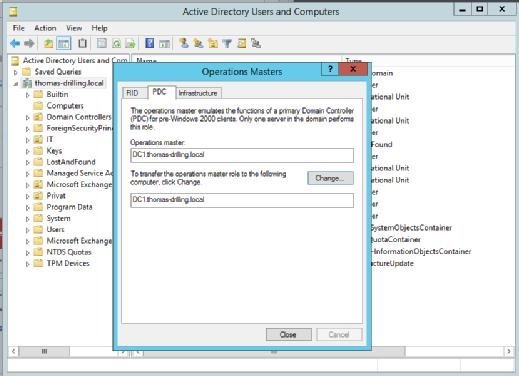This screenshot has height=376, width=519.
Task: Click the Filter funnel toolbar icon
Action: pos(227,43)
